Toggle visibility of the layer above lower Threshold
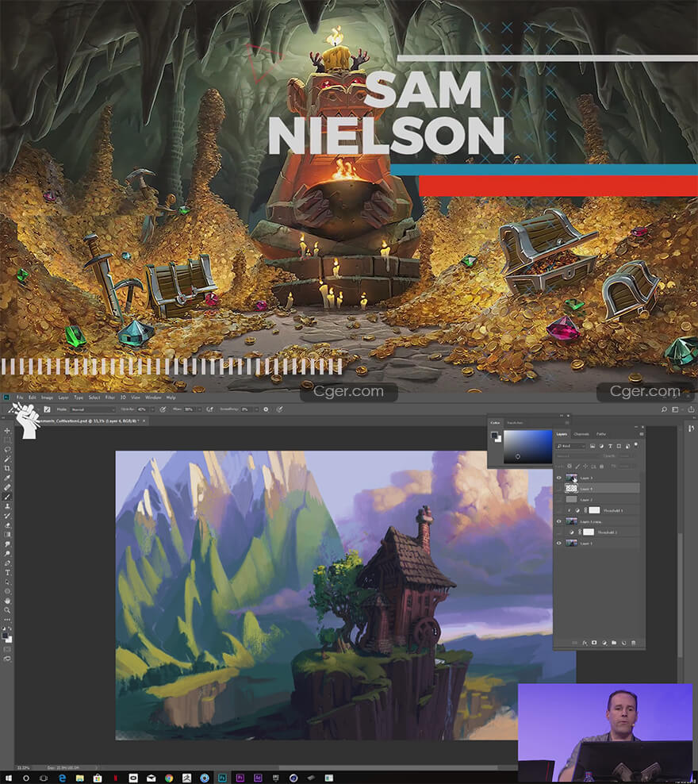The height and width of the screenshot is (784, 698). tap(558, 521)
